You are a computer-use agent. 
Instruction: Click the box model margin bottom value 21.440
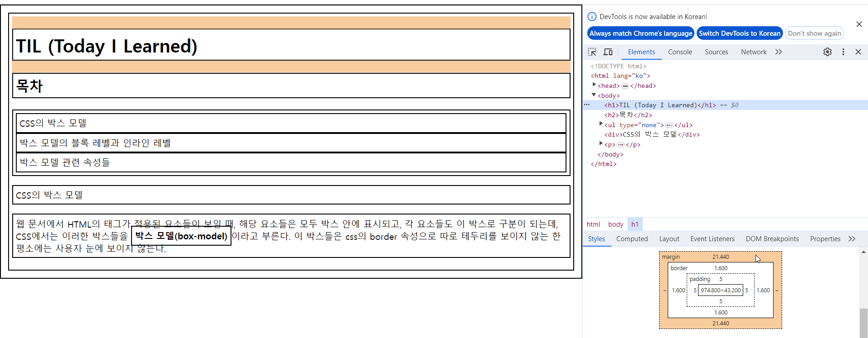(x=721, y=324)
